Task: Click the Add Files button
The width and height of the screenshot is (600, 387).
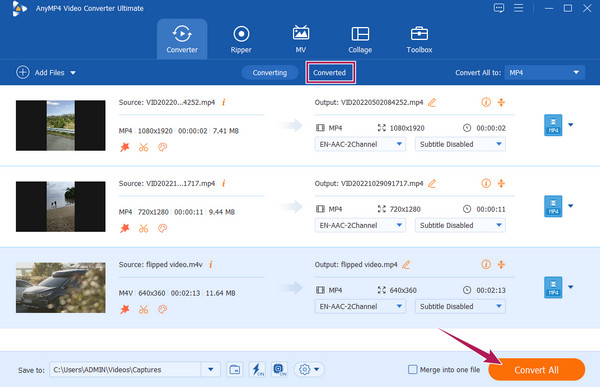Action: pos(41,72)
